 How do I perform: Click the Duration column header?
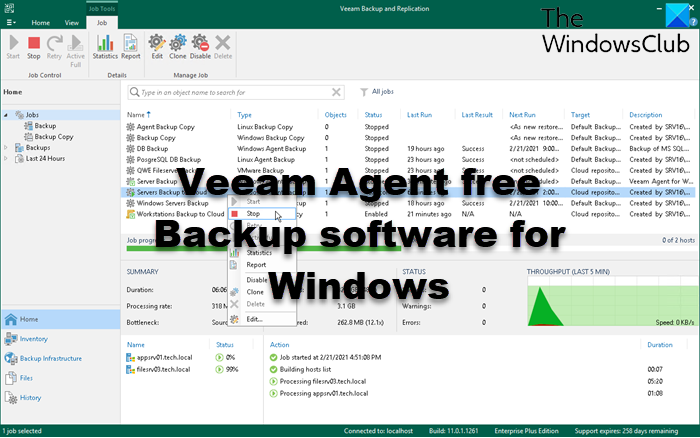coord(660,345)
